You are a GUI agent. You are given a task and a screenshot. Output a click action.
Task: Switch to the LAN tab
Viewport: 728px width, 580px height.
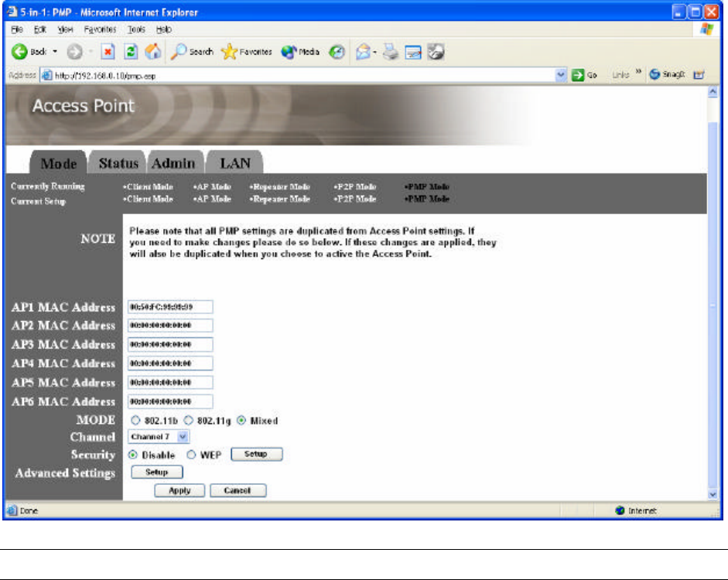coord(235,163)
